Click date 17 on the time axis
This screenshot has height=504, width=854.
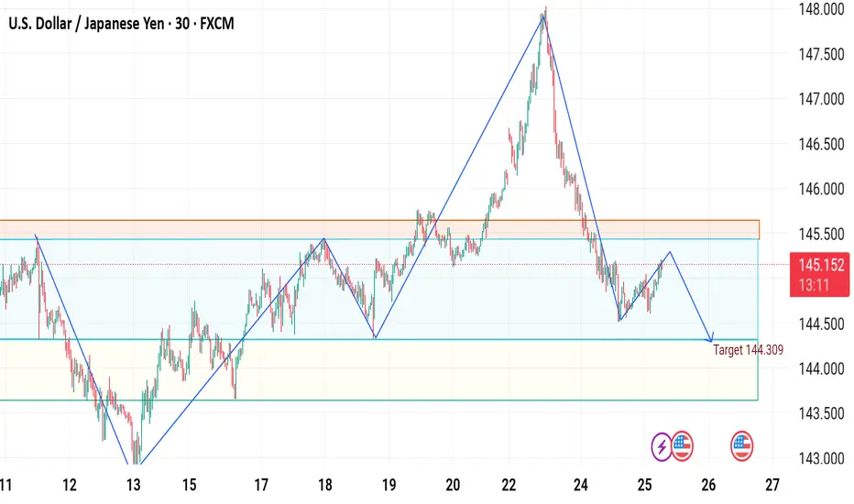261,485
